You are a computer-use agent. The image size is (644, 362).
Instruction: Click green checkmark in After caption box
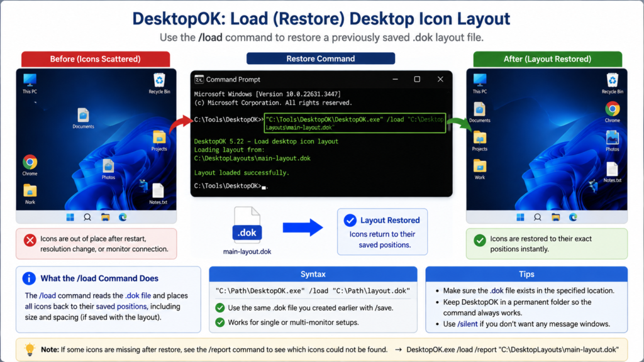click(x=480, y=240)
